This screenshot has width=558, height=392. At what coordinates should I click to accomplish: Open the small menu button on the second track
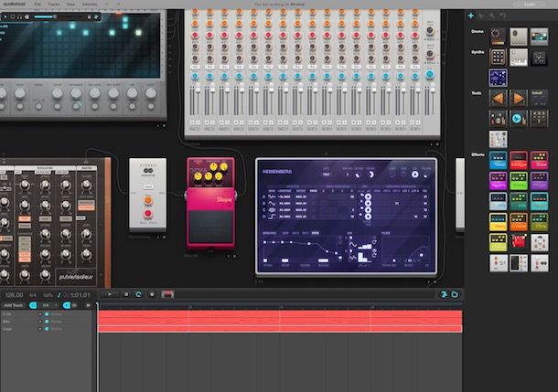point(40,322)
